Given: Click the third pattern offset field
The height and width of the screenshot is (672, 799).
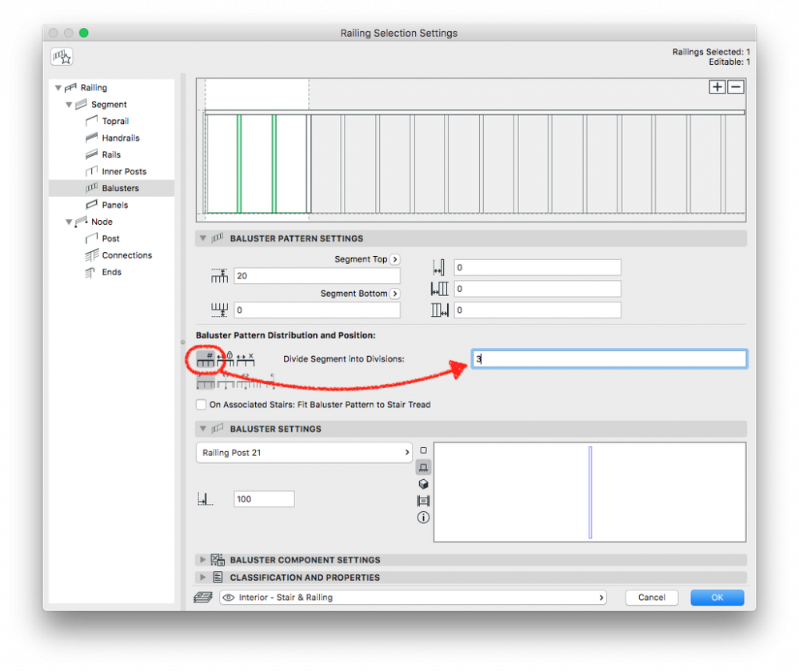Looking at the screenshot, I should (x=537, y=310).
